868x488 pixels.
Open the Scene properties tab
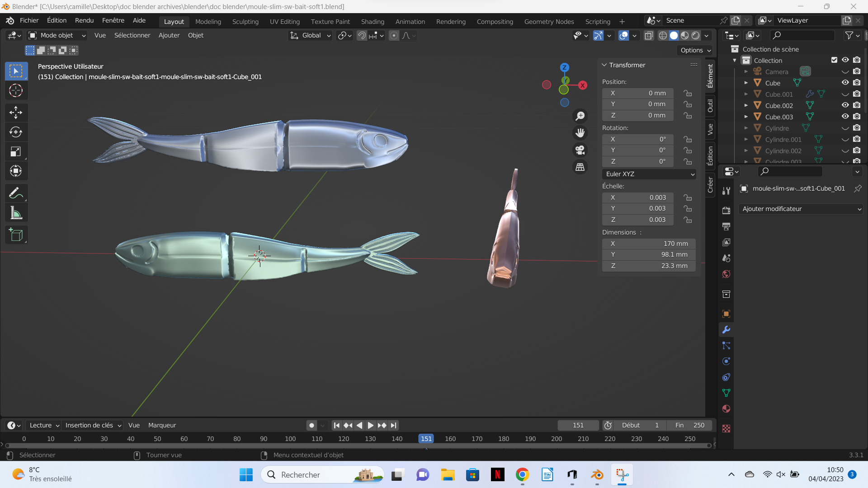[726, 258]
